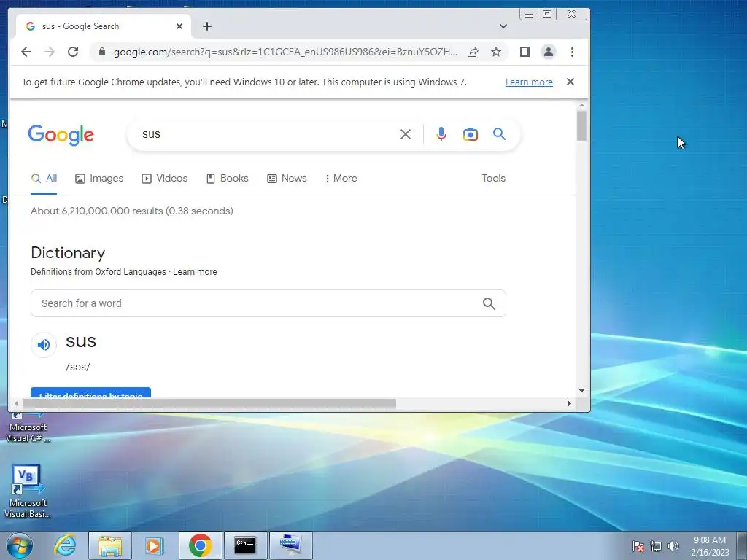747x560 pixels.
Task: Click the horizontal scroll left arrow
Action: point(16,404)
